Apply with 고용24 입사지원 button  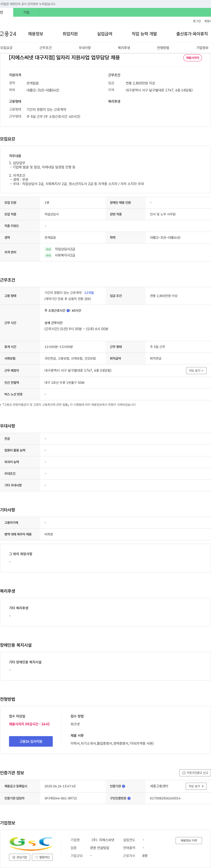point(31,741)
